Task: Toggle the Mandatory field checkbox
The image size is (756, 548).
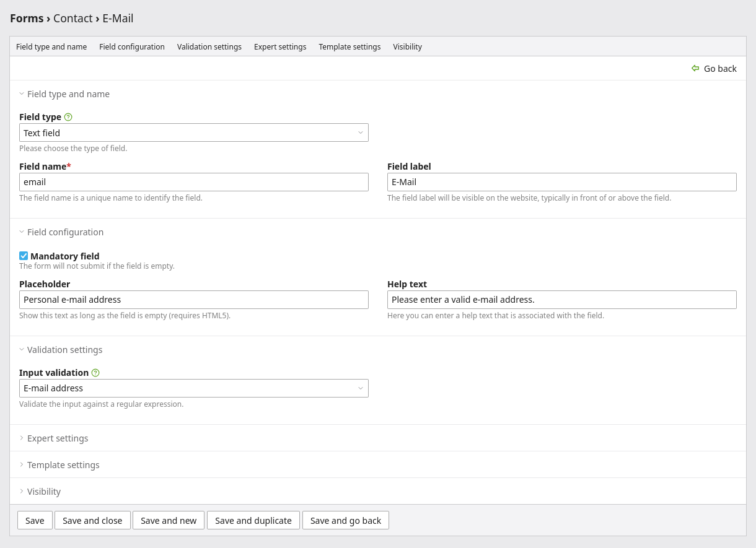Action: [24, 256]
